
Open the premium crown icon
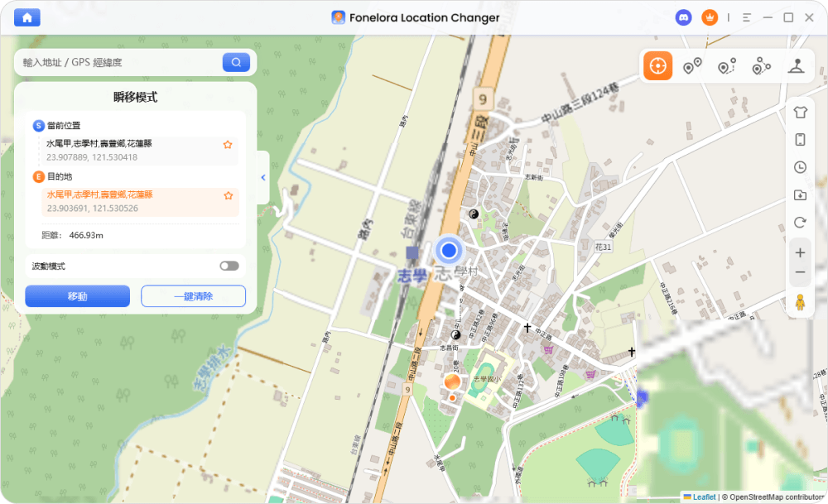710,17
